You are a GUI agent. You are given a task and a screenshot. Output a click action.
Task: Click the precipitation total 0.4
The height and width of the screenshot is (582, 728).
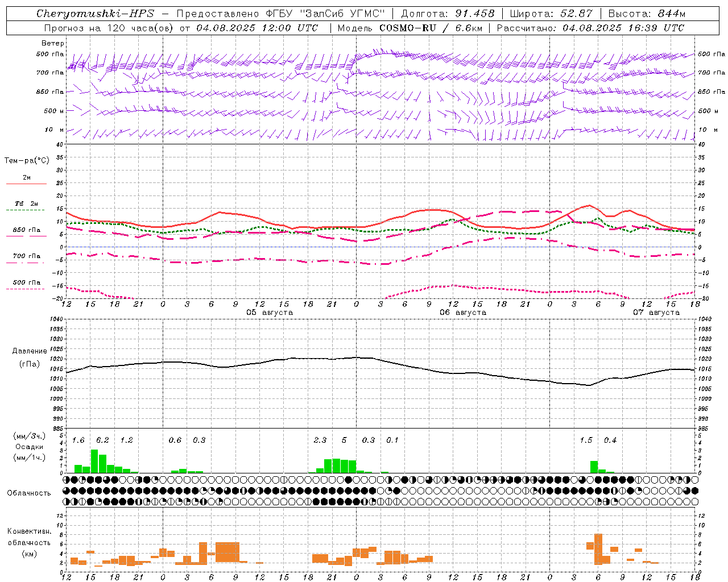click(610, 440)
